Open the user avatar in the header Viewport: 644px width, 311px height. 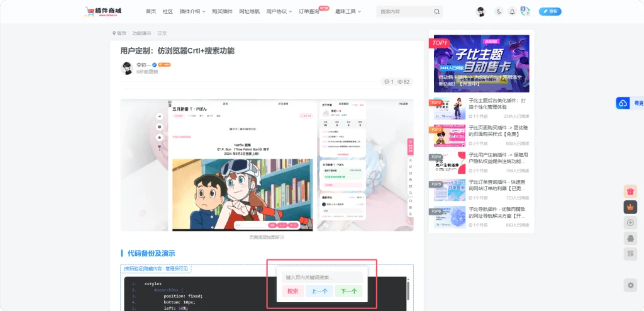(x=480, y=11)
